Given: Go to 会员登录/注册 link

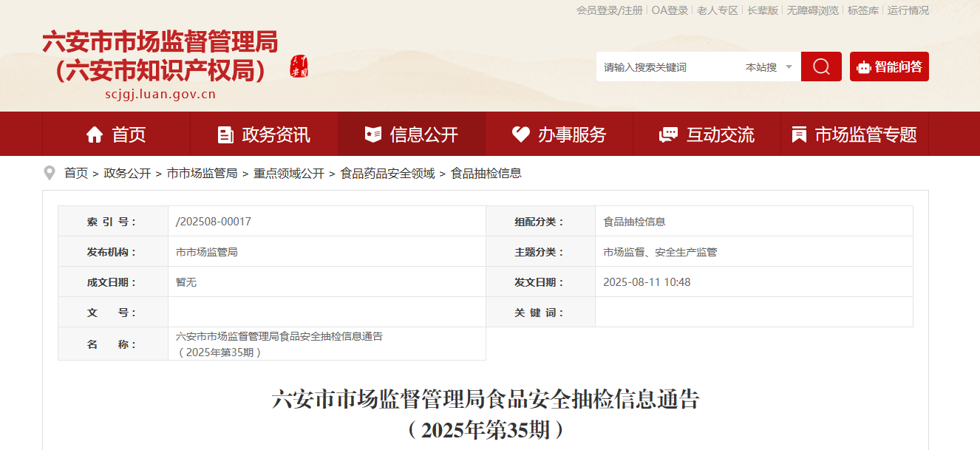Looking at the screenshot, I should click(x=610, y=10).
